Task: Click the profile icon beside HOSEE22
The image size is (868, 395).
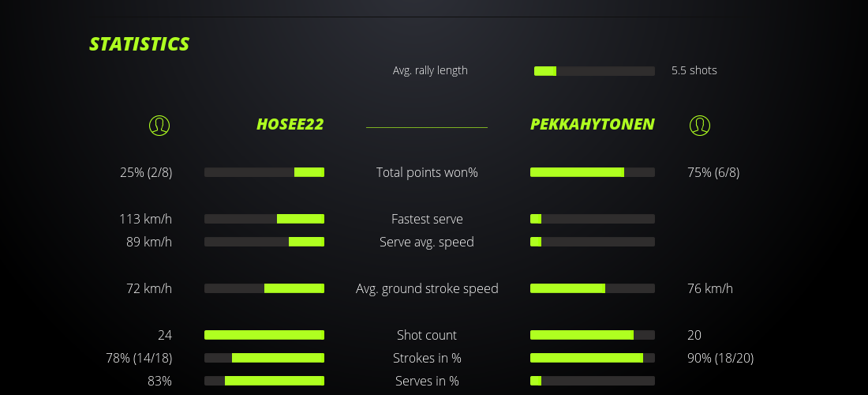Action: (x=159, y=125)
